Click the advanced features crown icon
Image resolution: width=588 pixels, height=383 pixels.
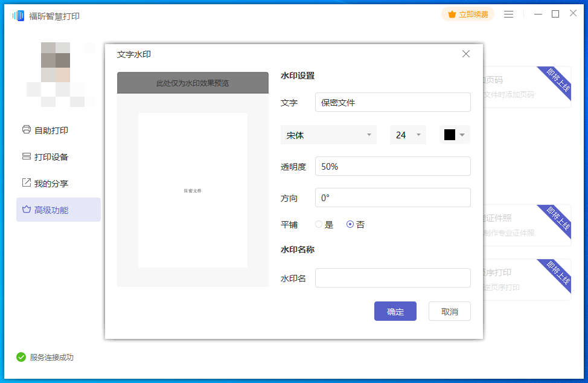26,210
